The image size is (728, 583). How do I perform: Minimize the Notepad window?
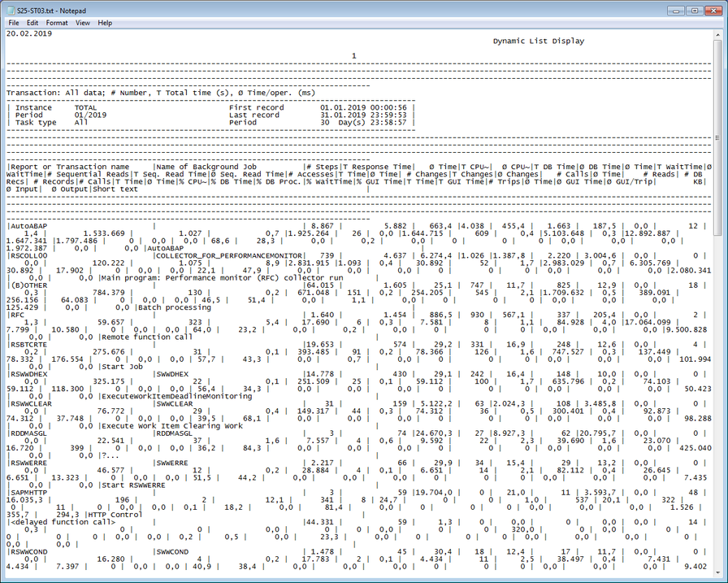pyautogui.click(x=674, y=10)
